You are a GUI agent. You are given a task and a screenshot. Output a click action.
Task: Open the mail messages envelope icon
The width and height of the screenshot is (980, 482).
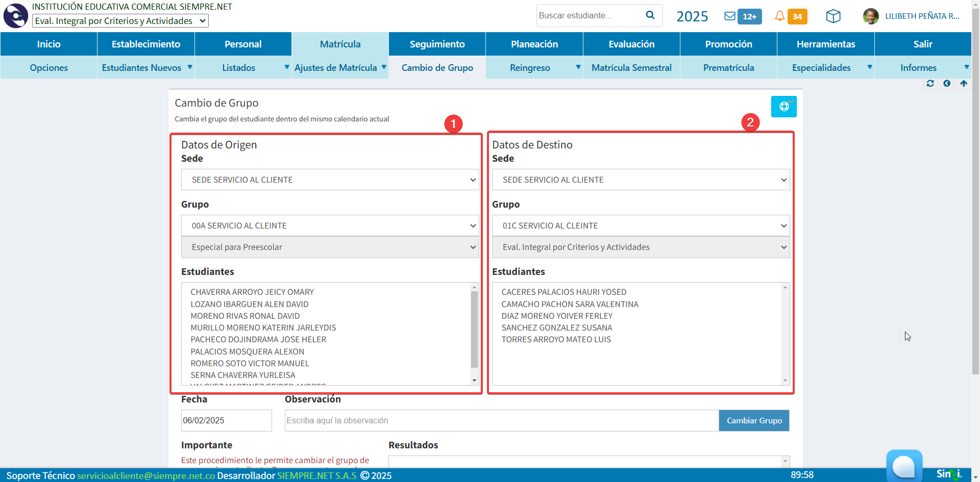[730, 16]
